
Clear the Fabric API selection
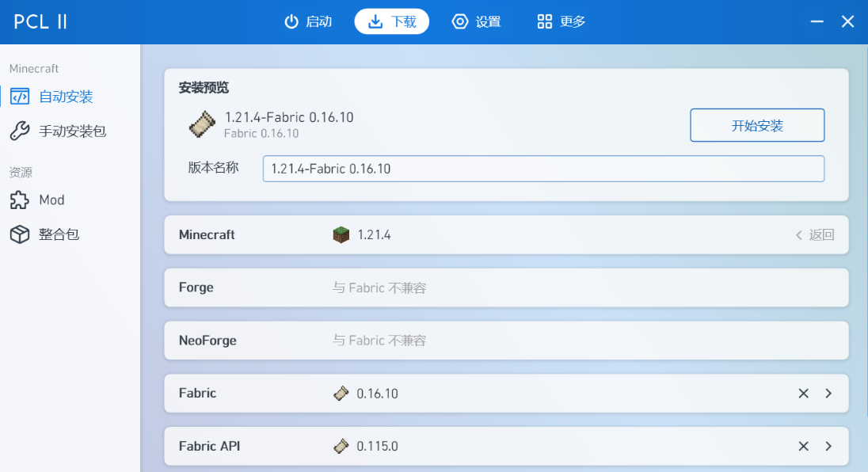tap(803, 446)
